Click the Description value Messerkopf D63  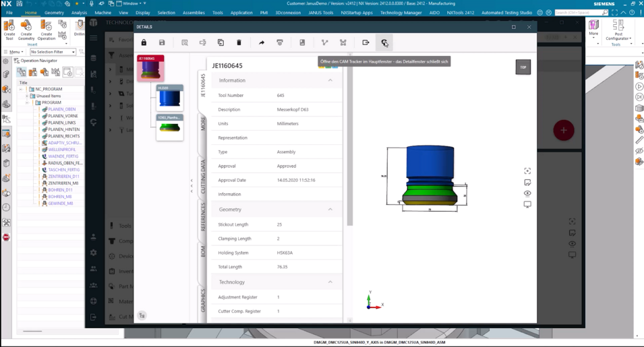click(x=293, y=110)
